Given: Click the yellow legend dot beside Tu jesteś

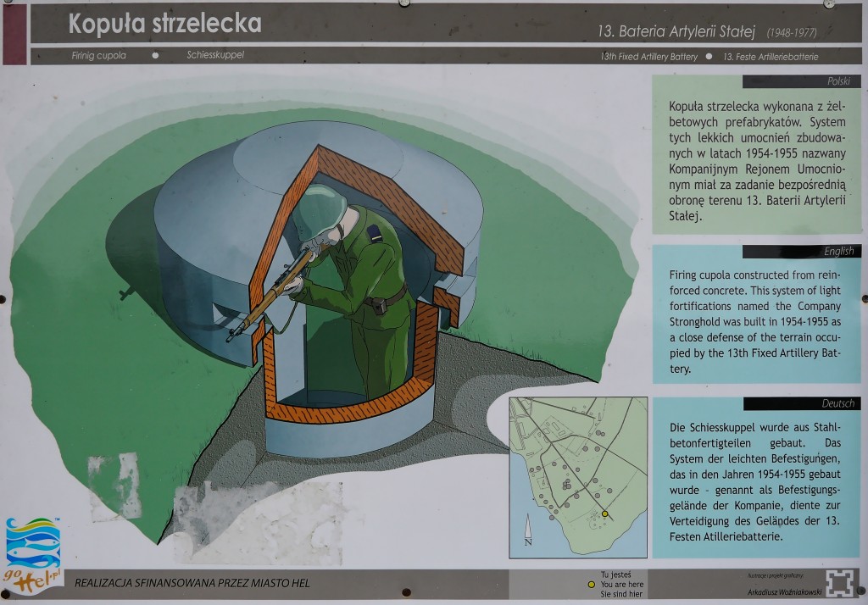Looking at the screenshot, I should point(591,584).
